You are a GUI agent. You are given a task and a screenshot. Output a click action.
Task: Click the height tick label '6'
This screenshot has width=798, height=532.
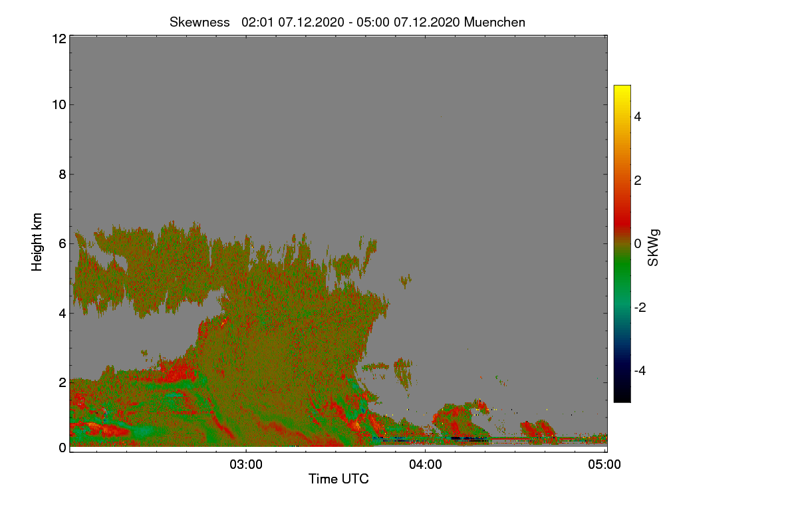click(62, 243)
